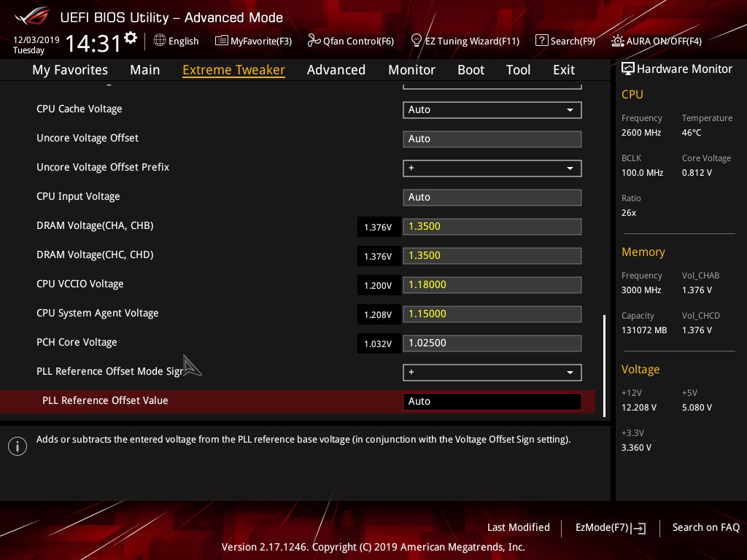The width and height of the screenshot is (747, 560).
Task: Click the 46°C temperature value
Action: pos(692,133)
